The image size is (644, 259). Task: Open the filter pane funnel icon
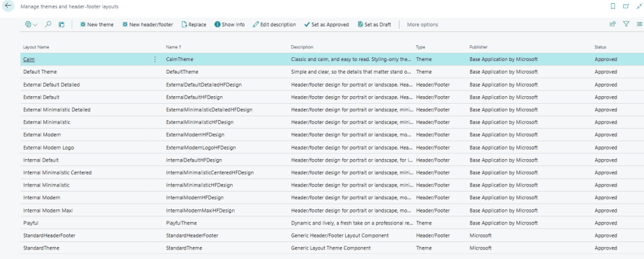point(626,25)
